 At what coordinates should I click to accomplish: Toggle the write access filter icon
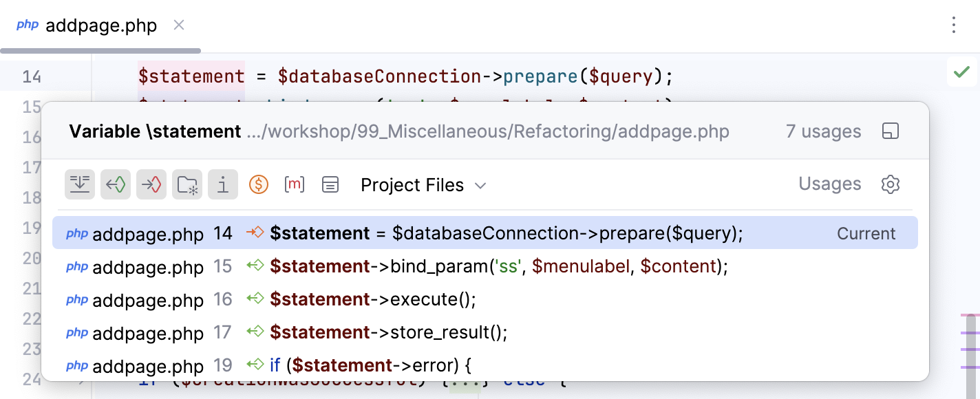coord(151,184)
